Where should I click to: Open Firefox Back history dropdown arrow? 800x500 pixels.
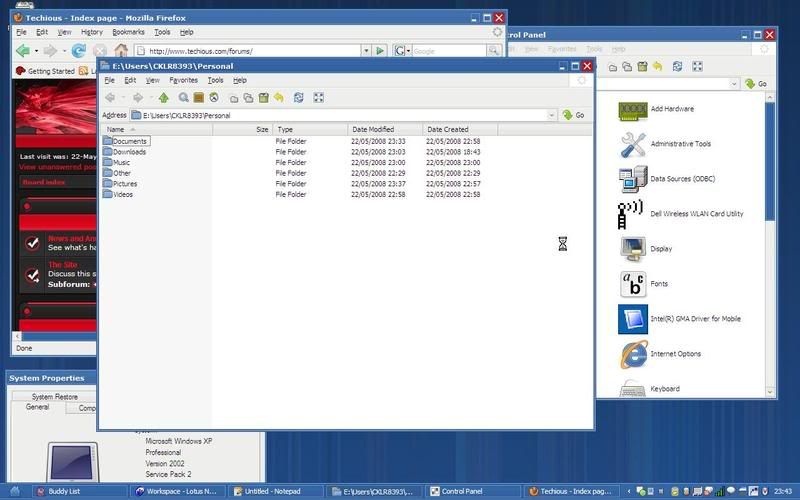click(36, 51)
